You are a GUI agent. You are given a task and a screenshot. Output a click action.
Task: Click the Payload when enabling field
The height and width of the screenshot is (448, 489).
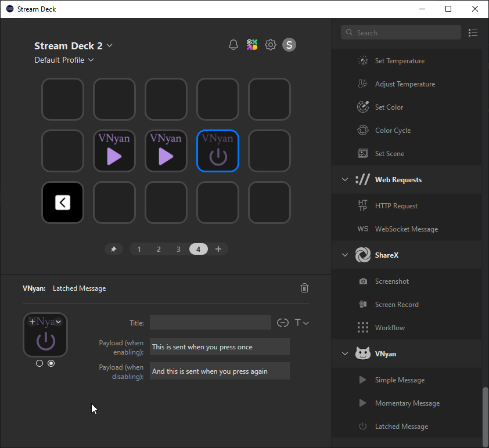coord(220,346)
